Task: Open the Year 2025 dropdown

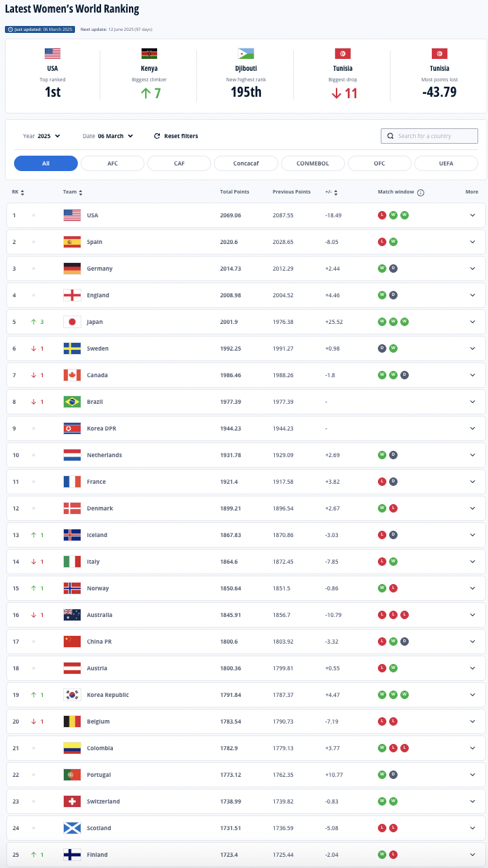Action: click(x=41, y=136)
